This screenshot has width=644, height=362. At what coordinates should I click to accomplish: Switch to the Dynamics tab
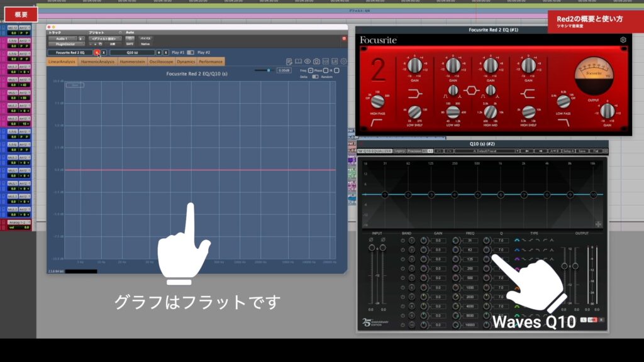pos(186,62)
